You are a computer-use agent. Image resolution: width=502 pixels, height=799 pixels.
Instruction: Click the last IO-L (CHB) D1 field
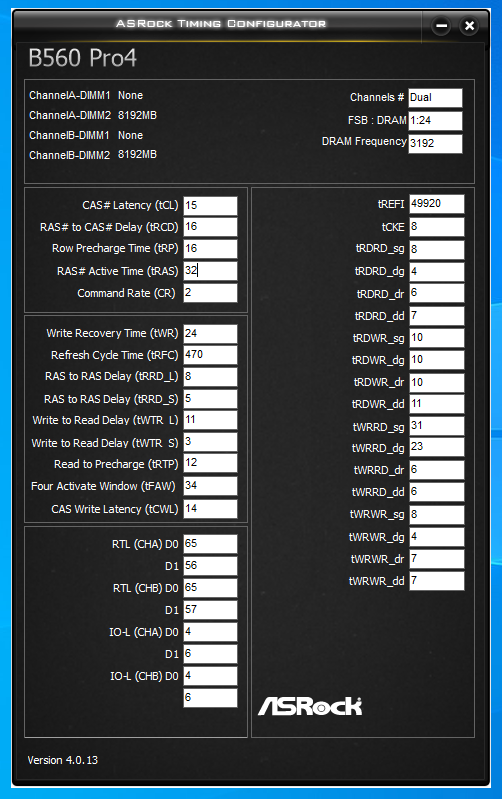pos(210,698)
